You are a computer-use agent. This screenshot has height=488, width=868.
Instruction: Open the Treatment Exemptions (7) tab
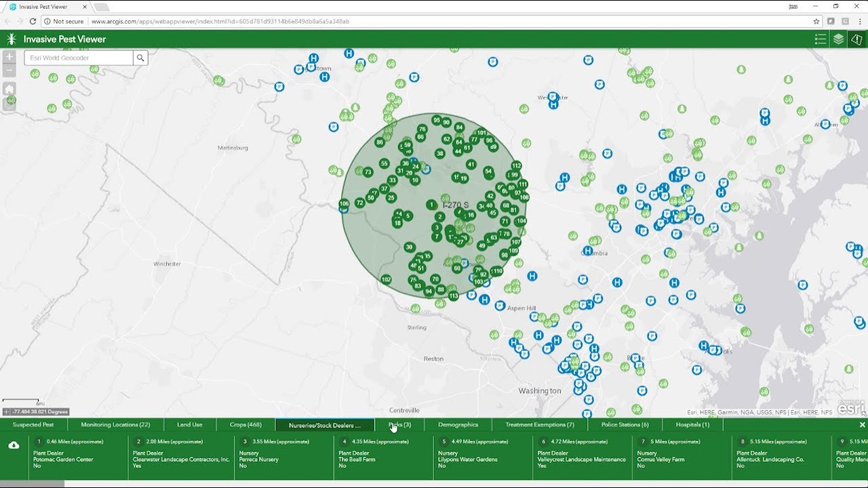(540, 425)
